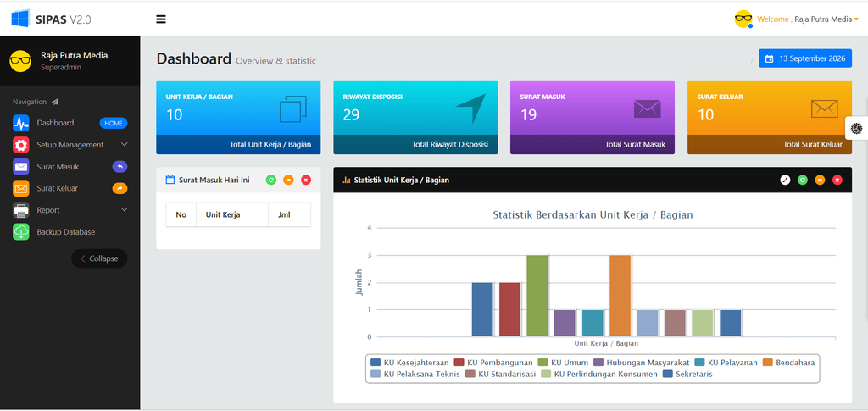
Task: Refresh the Surat Masuk Hari Ini panel
Action: click(270, 180)
